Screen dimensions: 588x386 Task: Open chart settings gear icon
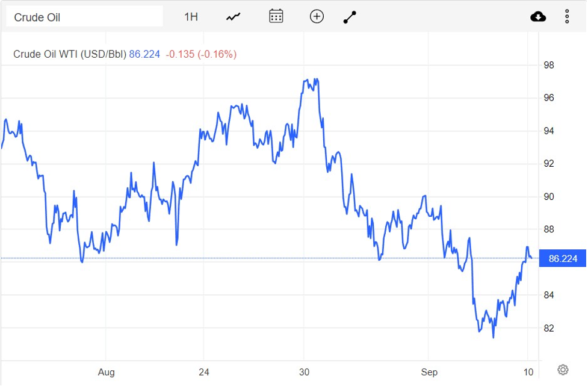click(x=563, y=369)
